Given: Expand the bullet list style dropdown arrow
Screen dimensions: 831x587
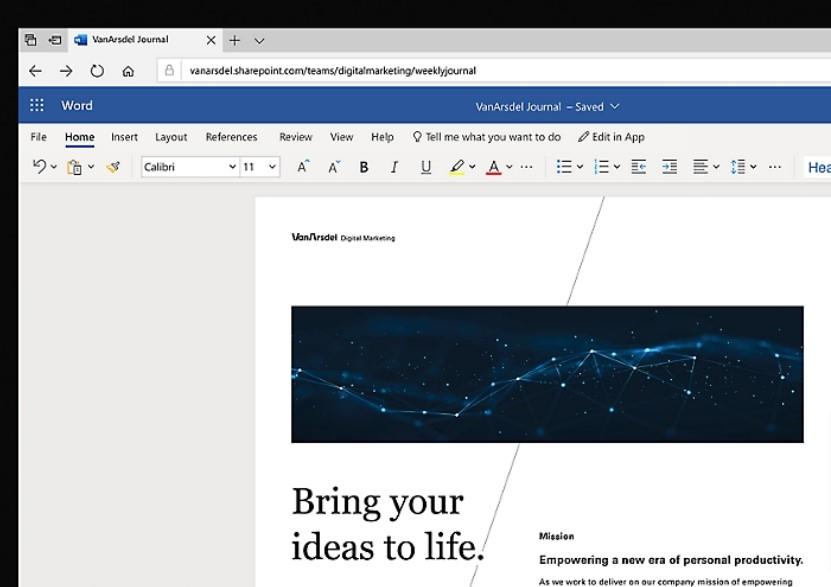Looking at the screenshot, I should 579,167.
